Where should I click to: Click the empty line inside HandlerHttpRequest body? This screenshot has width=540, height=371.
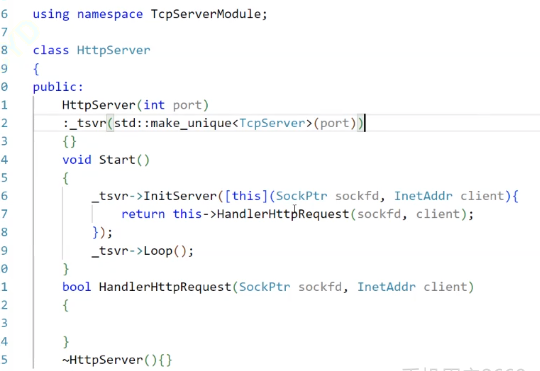tap(287, 323)
